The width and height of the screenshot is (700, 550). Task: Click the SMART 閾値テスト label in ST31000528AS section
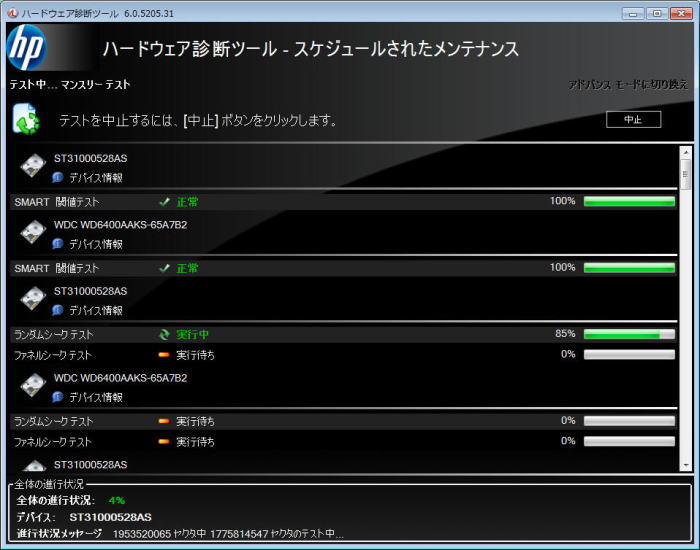tap(56, 202)
